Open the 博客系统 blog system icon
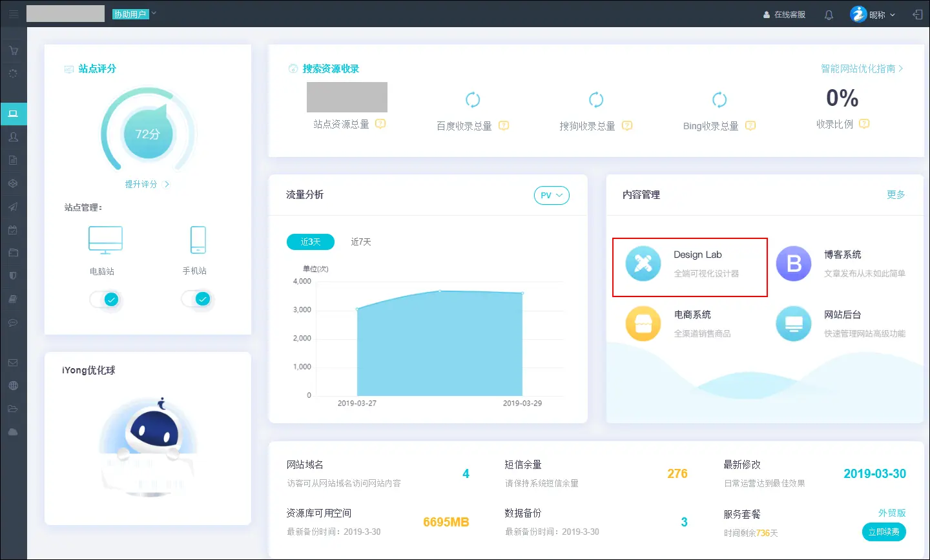This screenshot has width=930, height=560. tap(793, 264)
